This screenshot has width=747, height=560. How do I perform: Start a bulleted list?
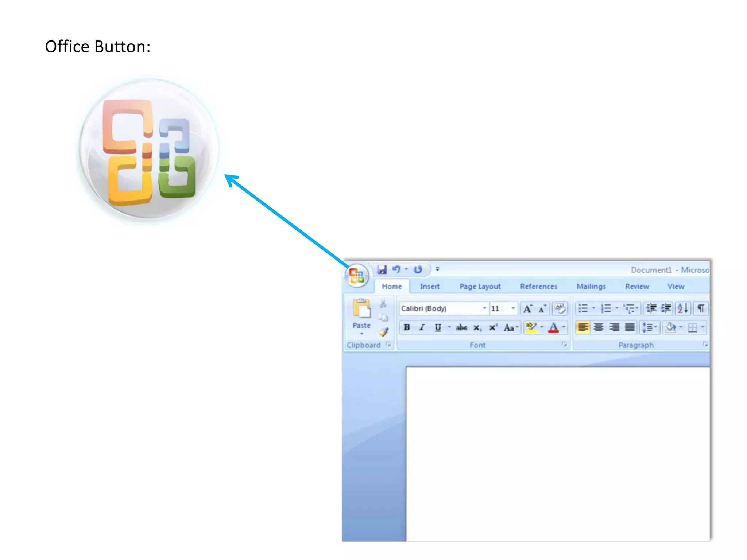pyautogui.click(x=583, y=309)
